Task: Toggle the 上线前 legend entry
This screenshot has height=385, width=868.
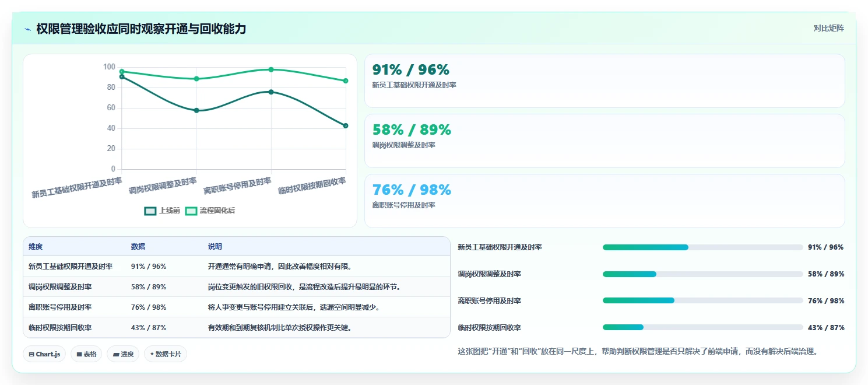Action: pos(162,211)
